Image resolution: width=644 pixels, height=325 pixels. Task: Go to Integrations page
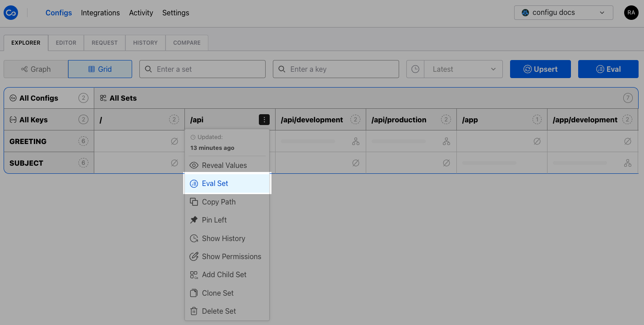pos(100,13)
